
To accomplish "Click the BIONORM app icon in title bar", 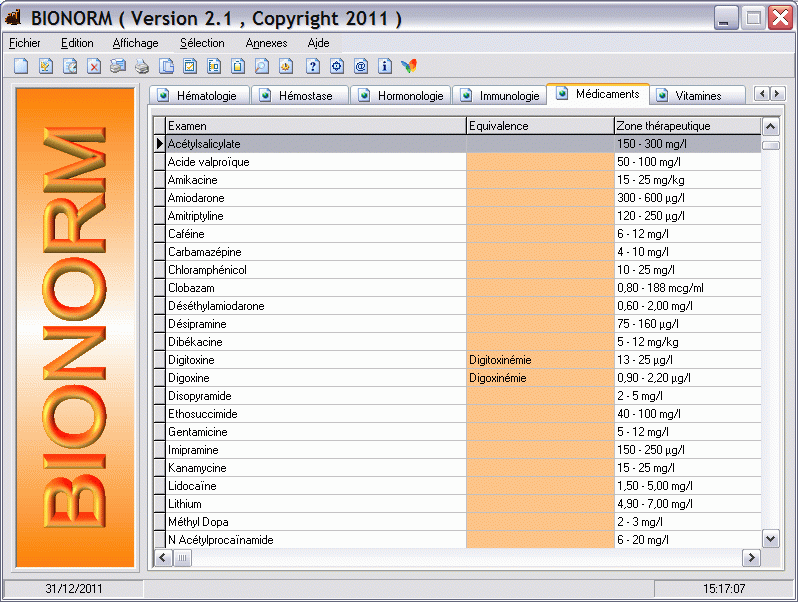I will click(x=14, y=18).
